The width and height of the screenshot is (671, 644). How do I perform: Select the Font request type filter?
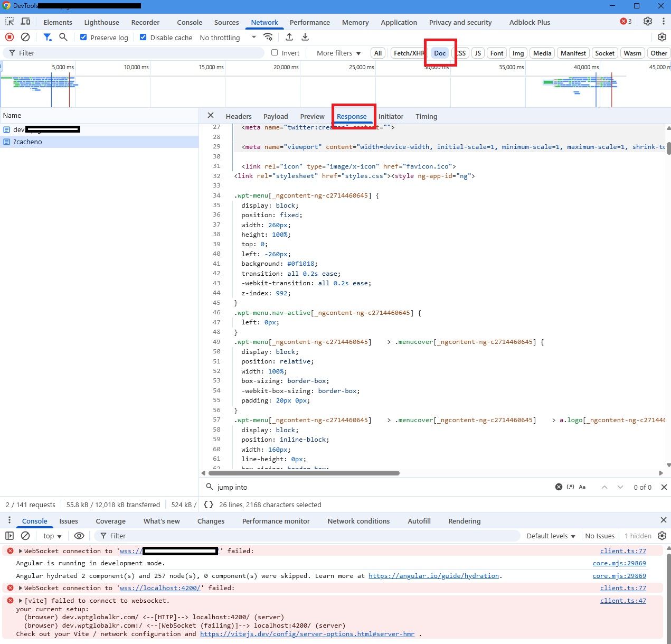tap(497, 53)
